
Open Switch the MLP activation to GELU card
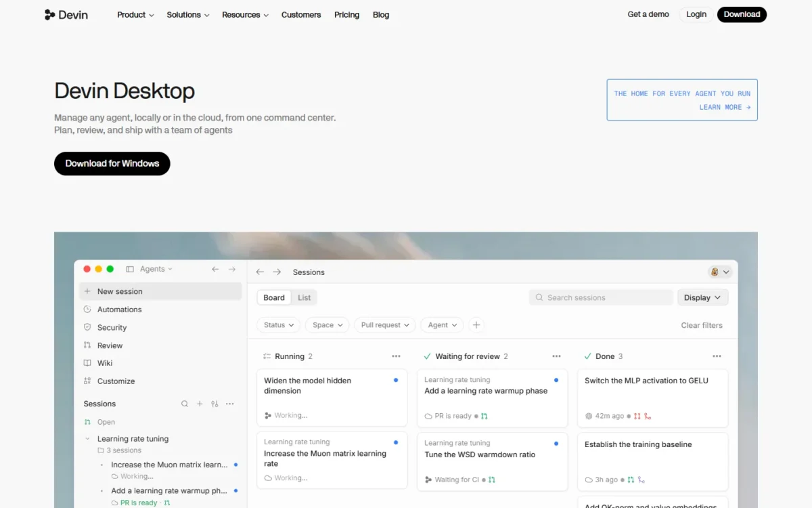pyautogui.click(x=653, y=398)
